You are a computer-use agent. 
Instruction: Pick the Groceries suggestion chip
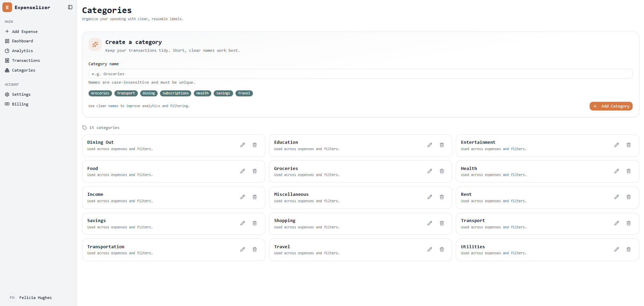pos(100,93)
